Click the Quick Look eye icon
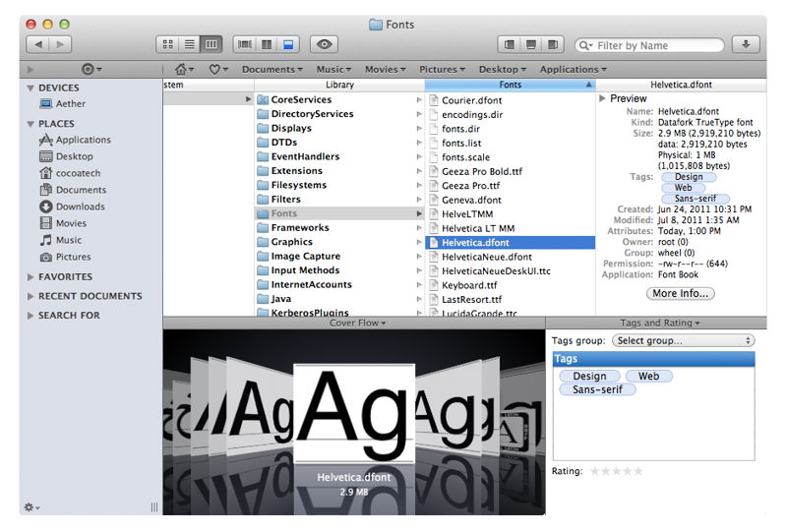The width and height of the screenshot is (787, 532). [x=325, y=44]
